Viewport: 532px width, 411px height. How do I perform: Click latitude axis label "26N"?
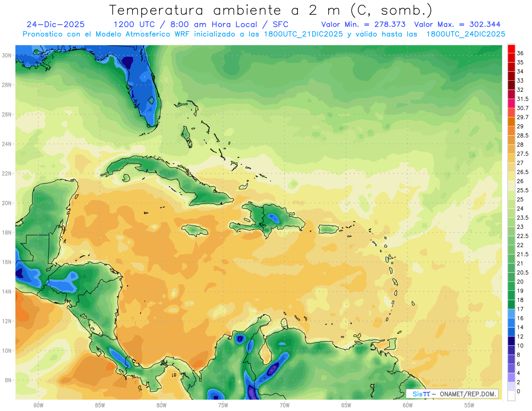(7, 114)
